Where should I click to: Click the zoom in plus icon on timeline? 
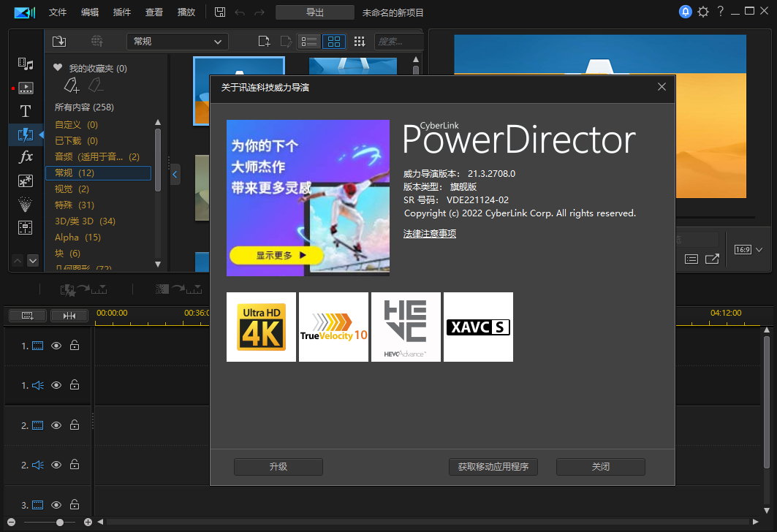pos(88,522)
